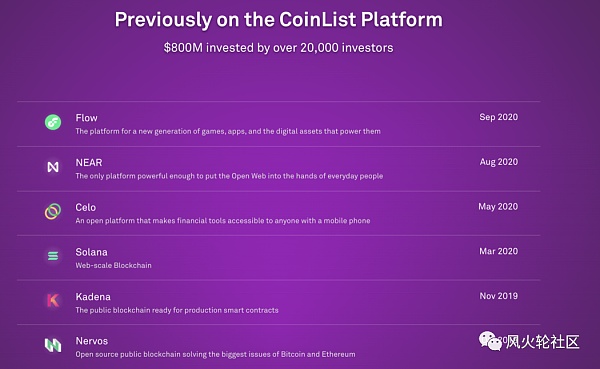Click the Nov 2019 date for Kadena
Image resolution: width=600 pixels, height=369 pixels.
point(499,296)
